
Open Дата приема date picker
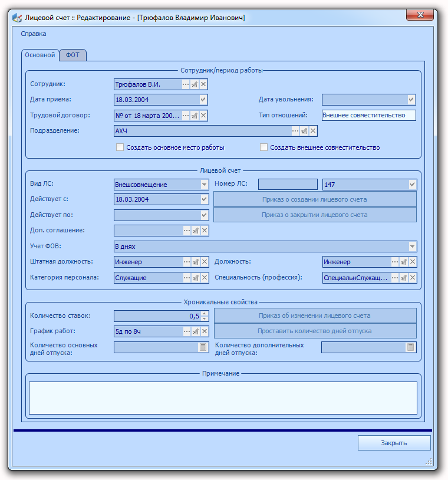pyautogui.click(x=203, y=100)
